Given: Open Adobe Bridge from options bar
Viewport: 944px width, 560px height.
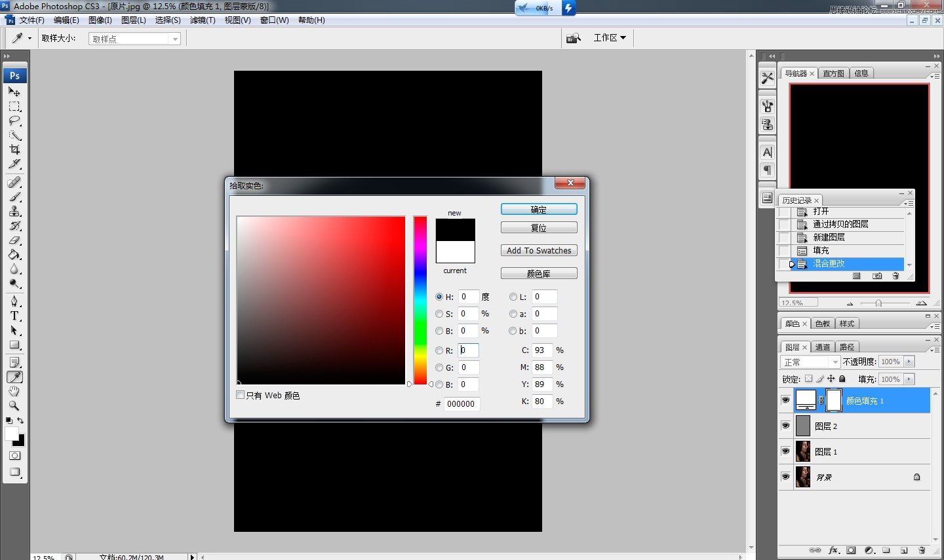Looking at the screenshot, I should (574, 38).
